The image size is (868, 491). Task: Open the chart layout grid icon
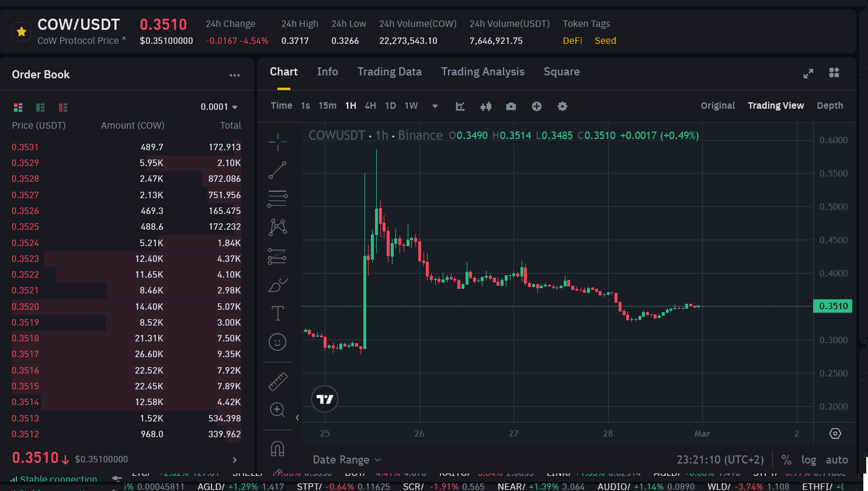(x=834, y=72)
